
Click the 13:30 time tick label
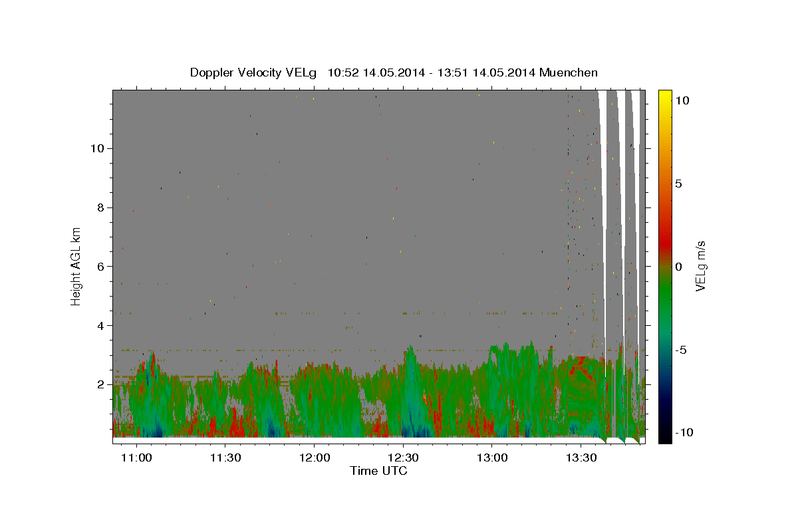pos(581,458)
